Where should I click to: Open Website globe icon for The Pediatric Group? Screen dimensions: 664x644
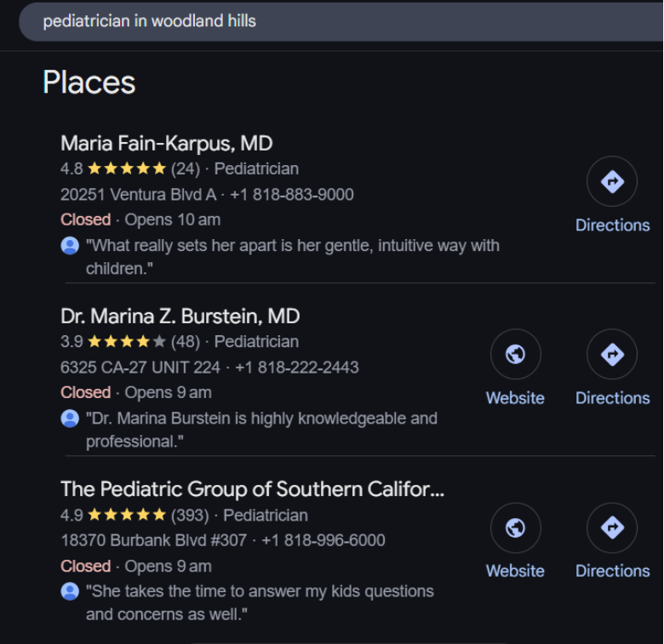tap(515, 527)
